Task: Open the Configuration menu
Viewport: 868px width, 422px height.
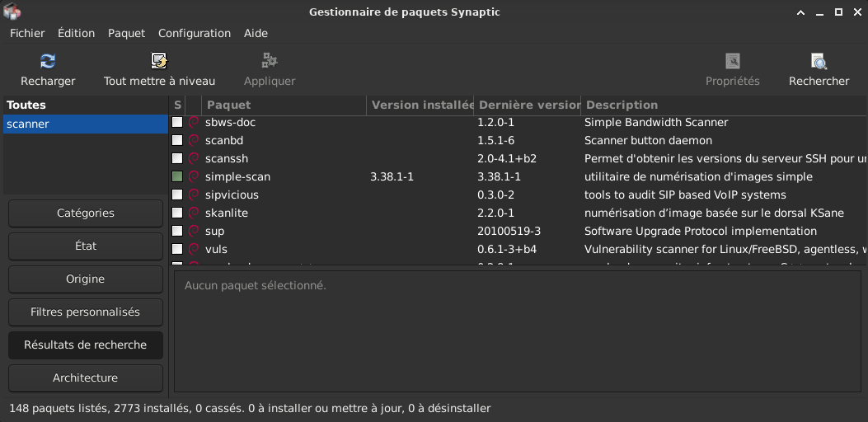Action: [x=195, y=33]
